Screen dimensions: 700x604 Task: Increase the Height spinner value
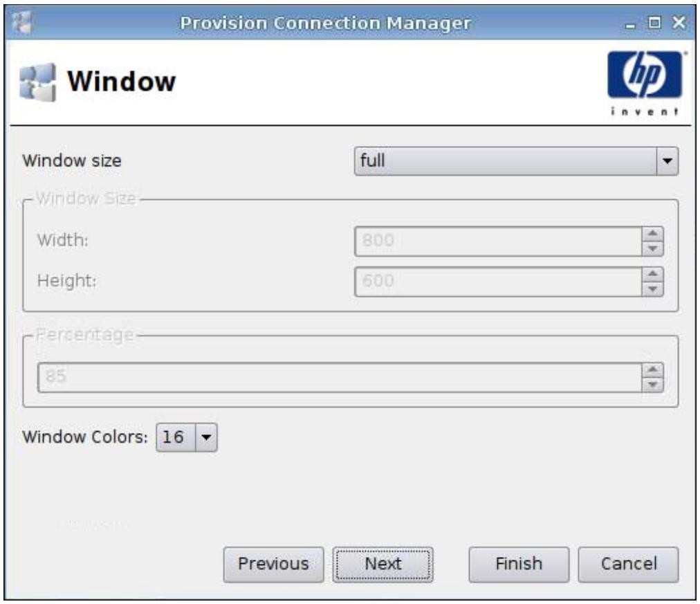(653, 275)
